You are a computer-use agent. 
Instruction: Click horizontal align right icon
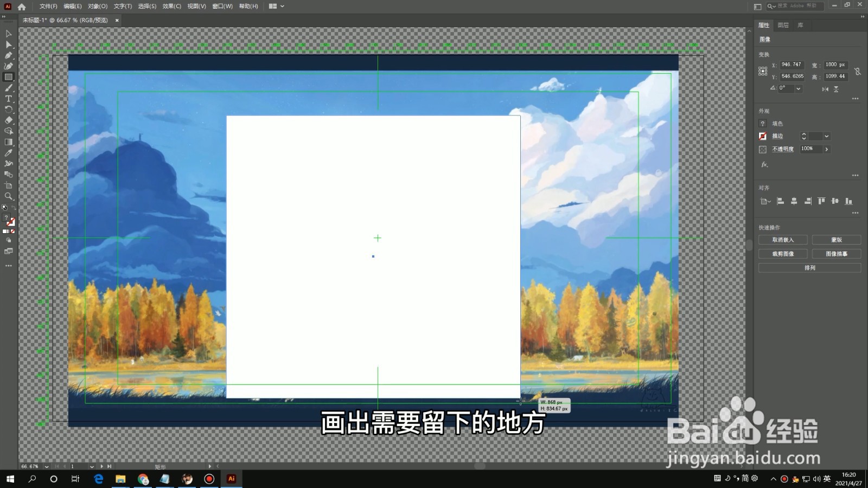point(808,201)
